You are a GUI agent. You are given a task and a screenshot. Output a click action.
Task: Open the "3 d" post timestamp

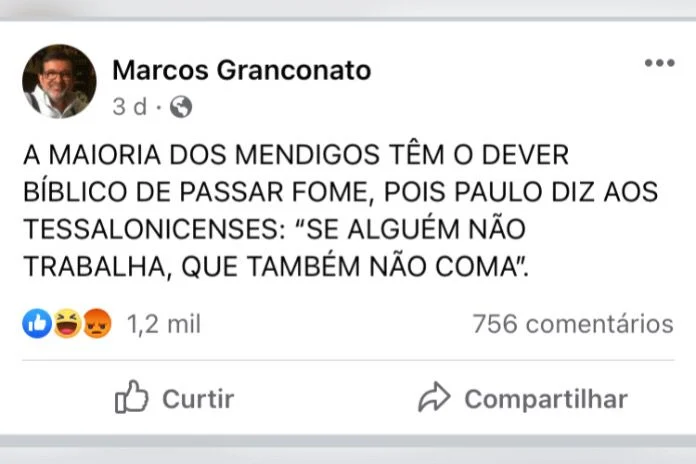(130, 105)
